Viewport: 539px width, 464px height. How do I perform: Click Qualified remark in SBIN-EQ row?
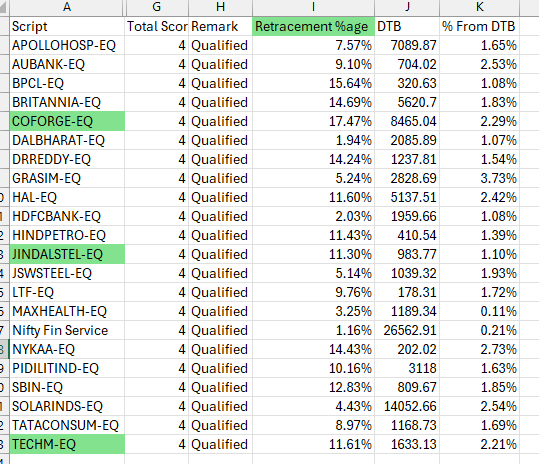click(220, 388)
